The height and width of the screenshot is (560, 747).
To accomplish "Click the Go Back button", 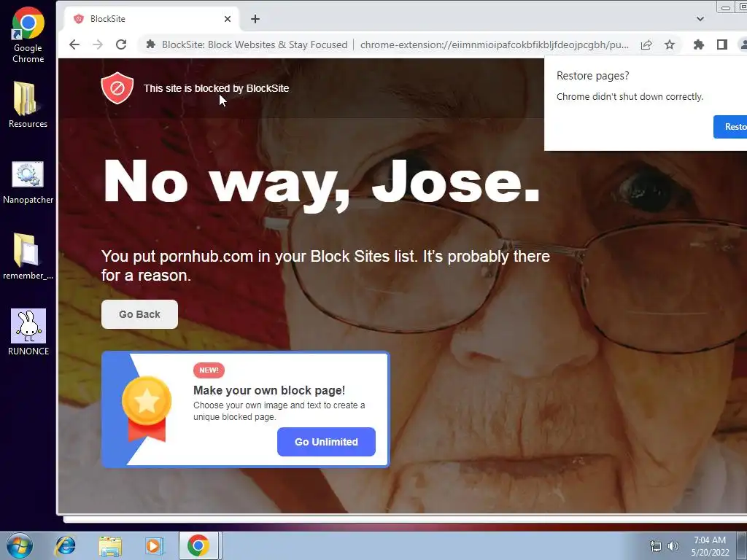I will (139, 314).
